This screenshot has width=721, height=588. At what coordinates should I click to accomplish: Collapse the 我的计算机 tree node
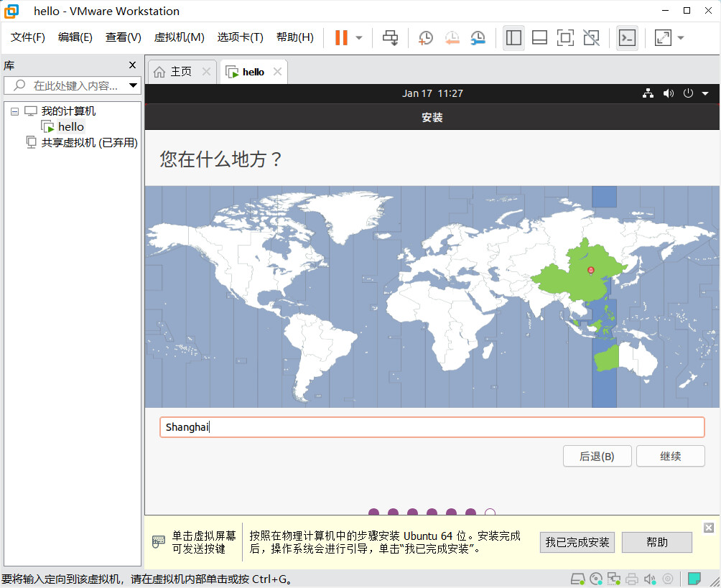pyautogui.click(x=14, y=111)
